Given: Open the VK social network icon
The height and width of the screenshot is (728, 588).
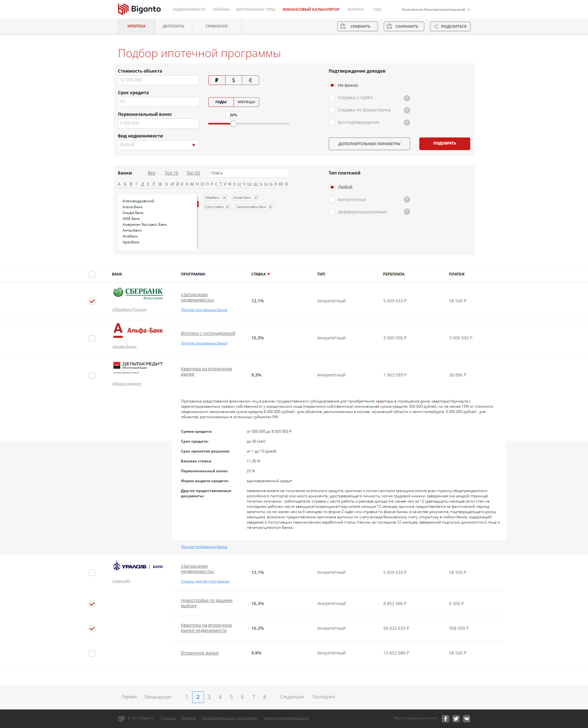Looking at the screenshot, I should pos(466,718).
